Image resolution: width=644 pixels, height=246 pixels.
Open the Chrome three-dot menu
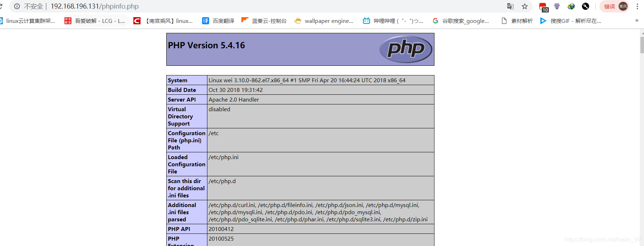point(637,6)
